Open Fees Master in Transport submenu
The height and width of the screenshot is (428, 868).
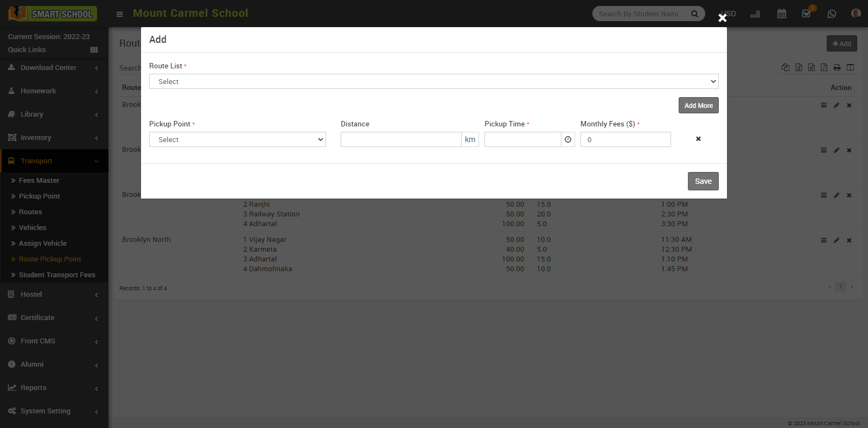click(39, 181)
